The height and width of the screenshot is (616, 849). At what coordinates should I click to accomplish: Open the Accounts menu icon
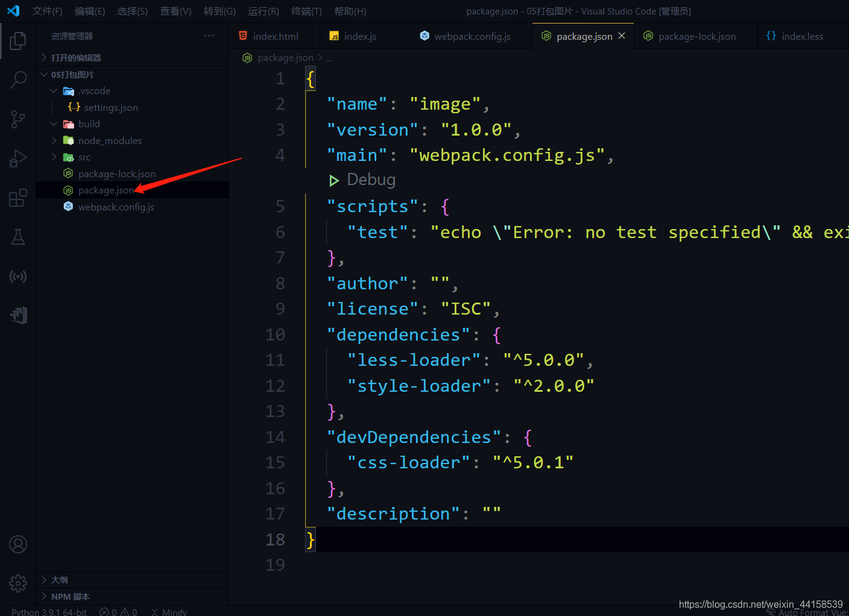[x=18, y=544]
